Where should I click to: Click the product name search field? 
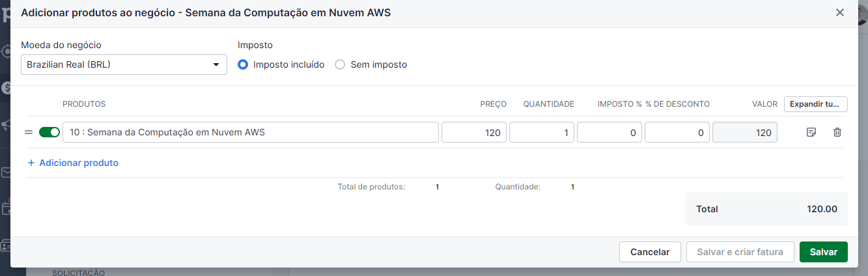pos(251,132)
